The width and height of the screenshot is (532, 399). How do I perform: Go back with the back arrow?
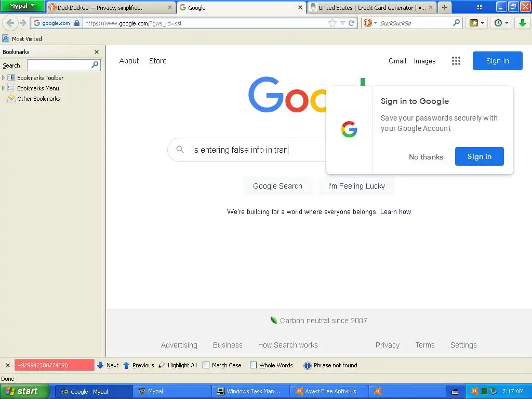(x=10, y=23)
